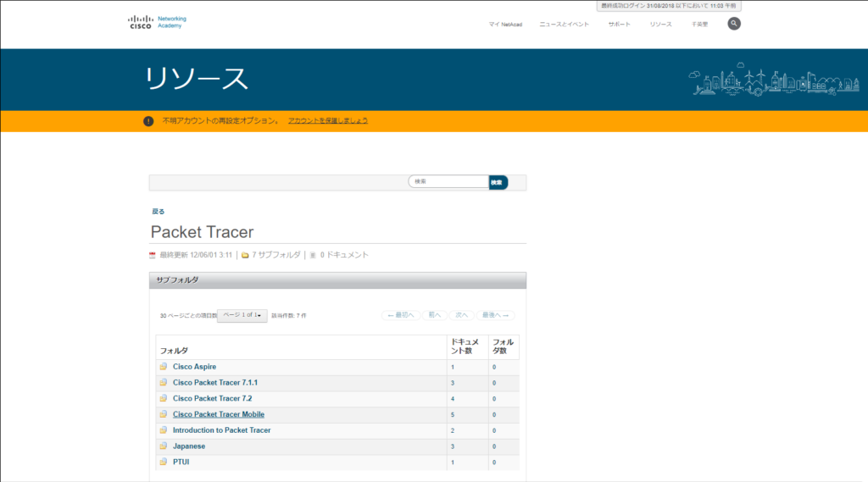Click folder icon beside Cisco Packet Tracer 7.2
The image size is (868, 482).
point(164,398)
